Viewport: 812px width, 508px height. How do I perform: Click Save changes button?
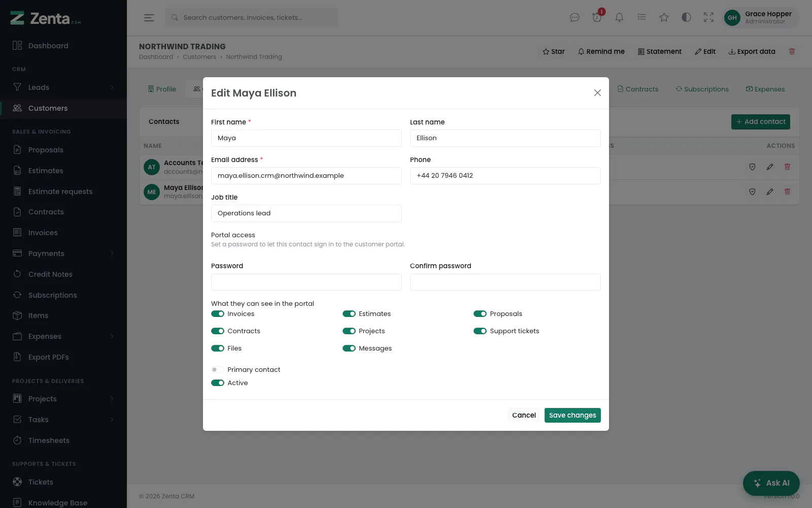[x=572, y=416]
